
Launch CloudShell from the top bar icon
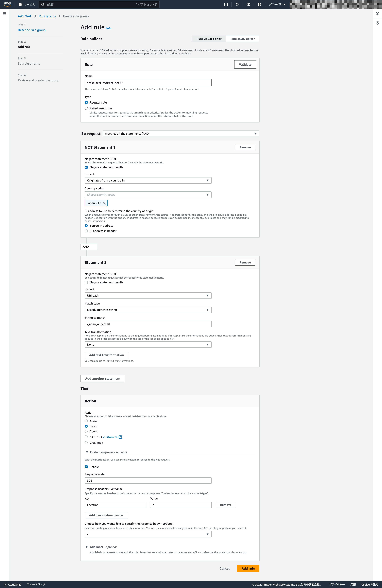(226, 4)
